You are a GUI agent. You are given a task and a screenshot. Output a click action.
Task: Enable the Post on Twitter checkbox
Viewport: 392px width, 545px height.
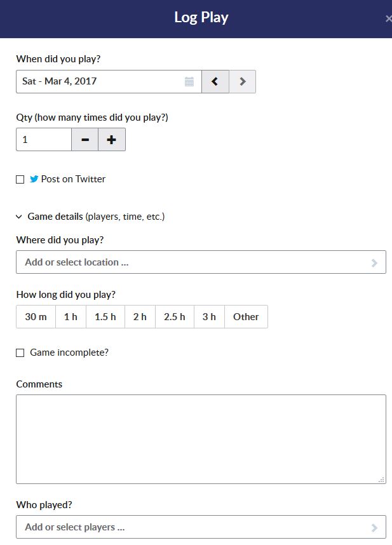20,180
